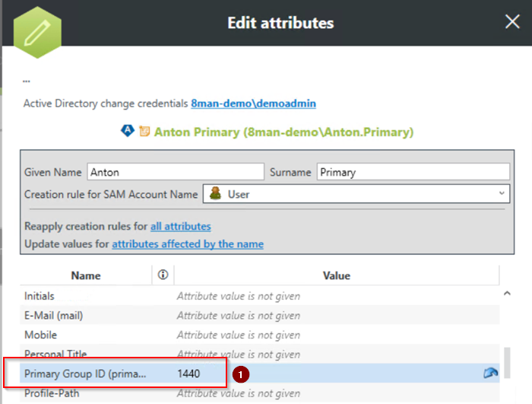Click the blue reset icon on Primary Group row
The height and width of the screenshot is (404, 532).
point(490,374)
